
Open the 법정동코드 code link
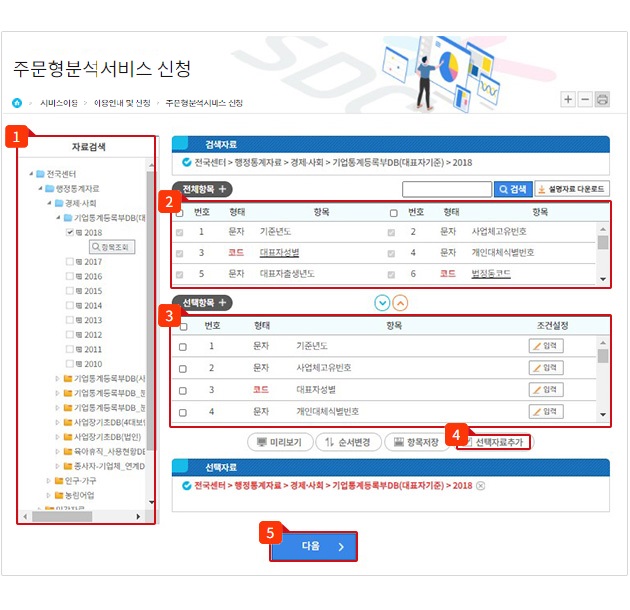[x=491, y=274]
